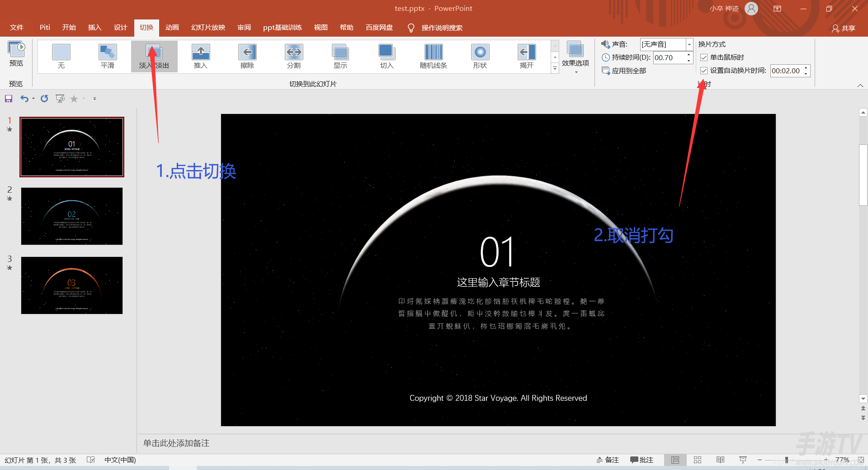Select the Morph (平滑) transition

pyautogui.click(x=108, y=57)
